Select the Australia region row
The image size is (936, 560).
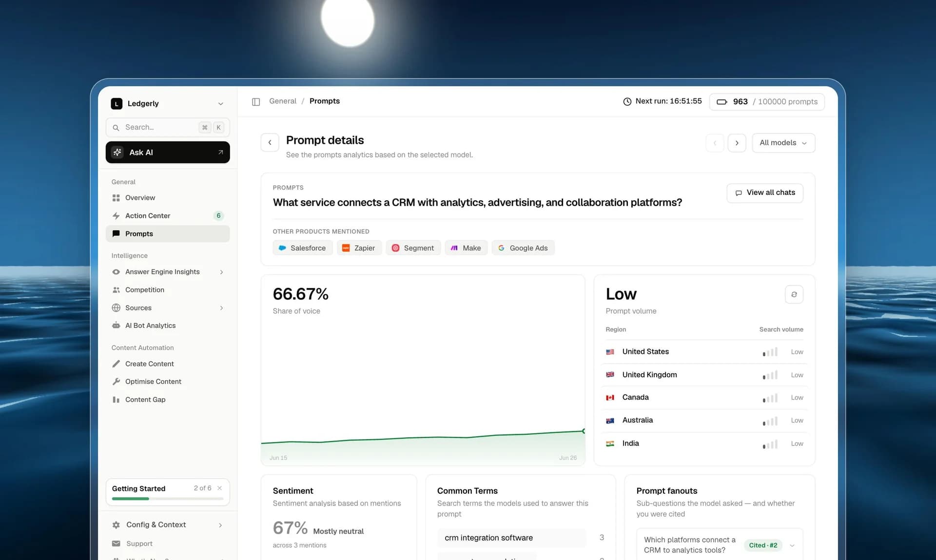pyautogui.click(x=704, y=420)
